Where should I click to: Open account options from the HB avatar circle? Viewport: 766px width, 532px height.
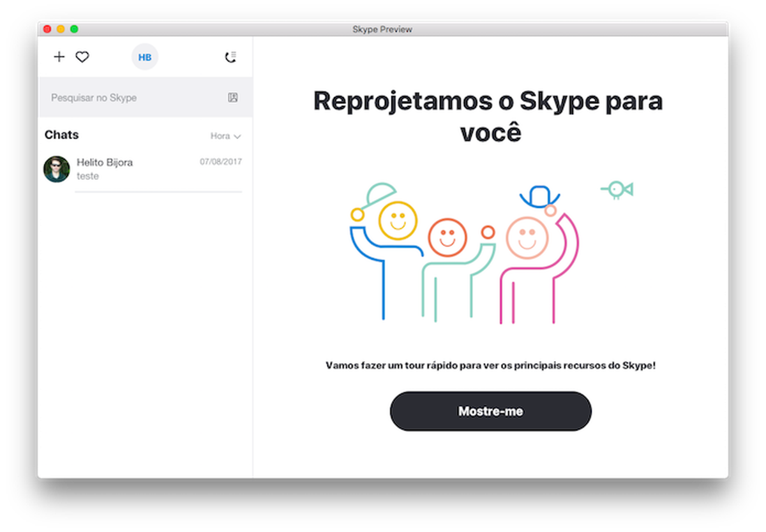pos(145,57)
